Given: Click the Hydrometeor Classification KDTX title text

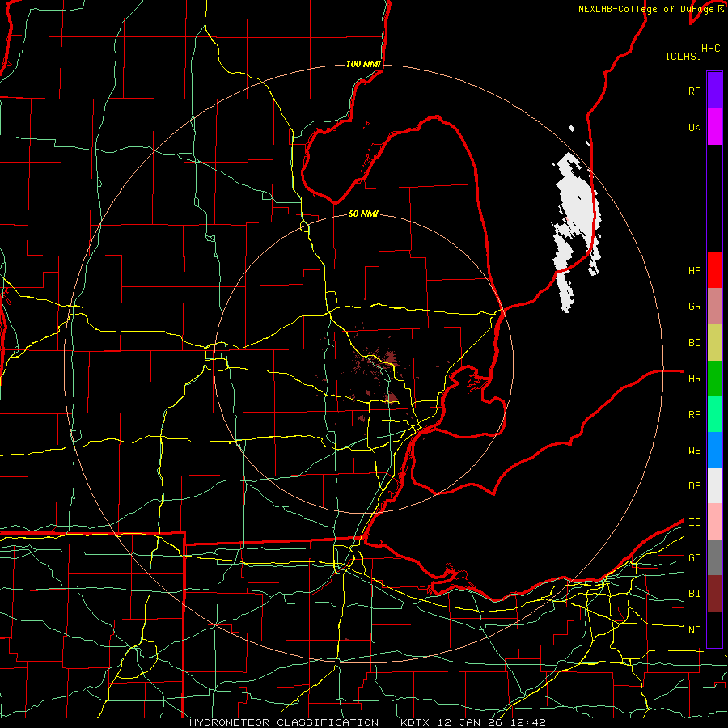Looking at the screenshot, I should [x=367, y=722].
